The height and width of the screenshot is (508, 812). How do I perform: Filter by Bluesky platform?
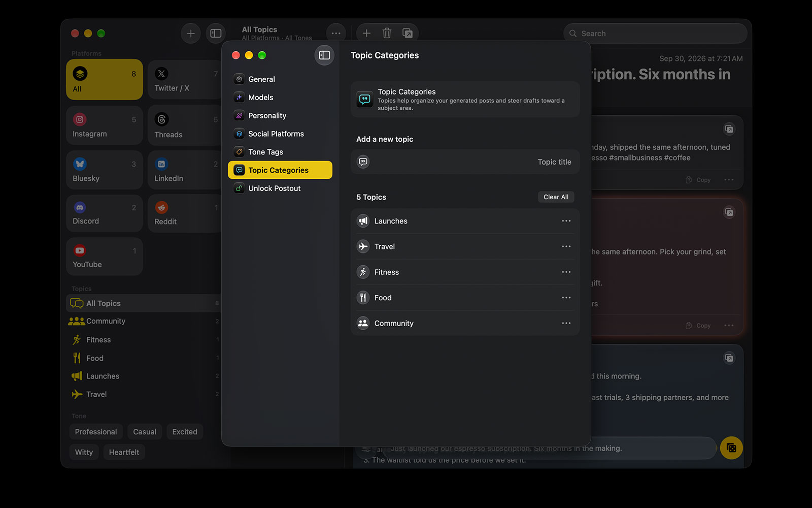[x=105, y=170]
